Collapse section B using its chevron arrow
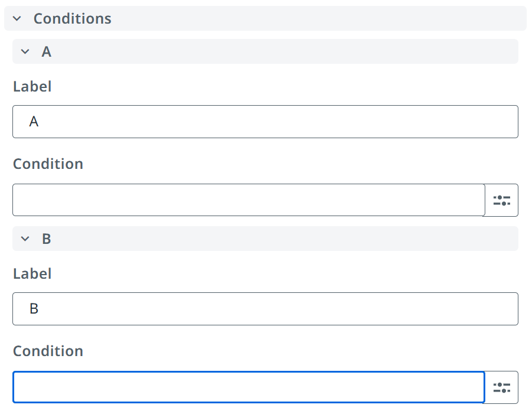 pos(25,239)
